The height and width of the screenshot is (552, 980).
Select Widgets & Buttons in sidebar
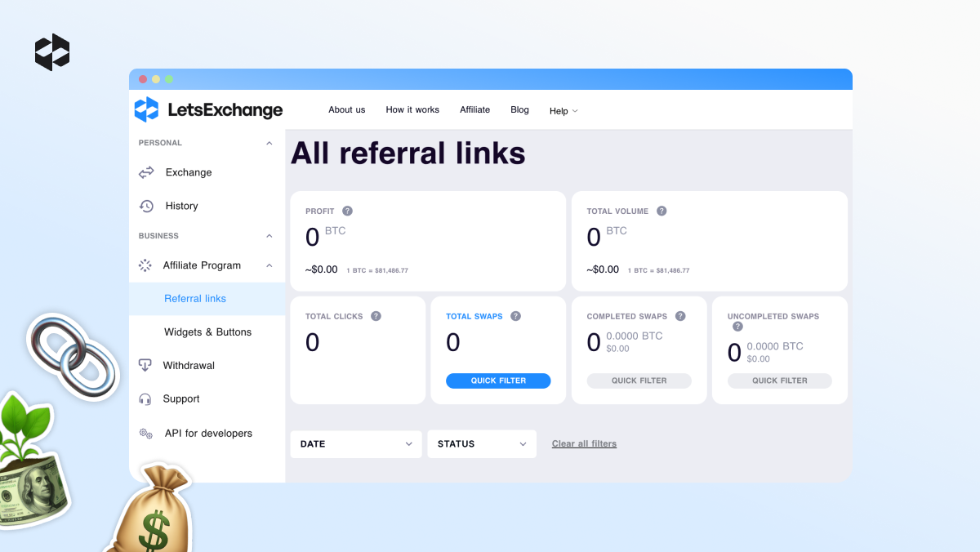point(207,332)
